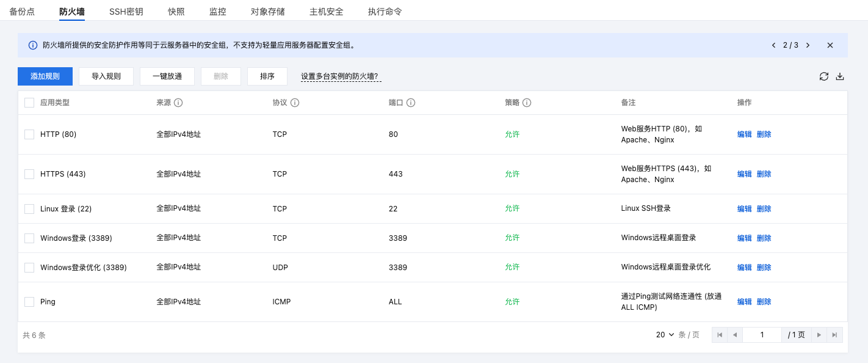The width and height of the screenshot is (868, 363).
Task: Switch to the SSH密钥 tab
Action: [126, 12]
